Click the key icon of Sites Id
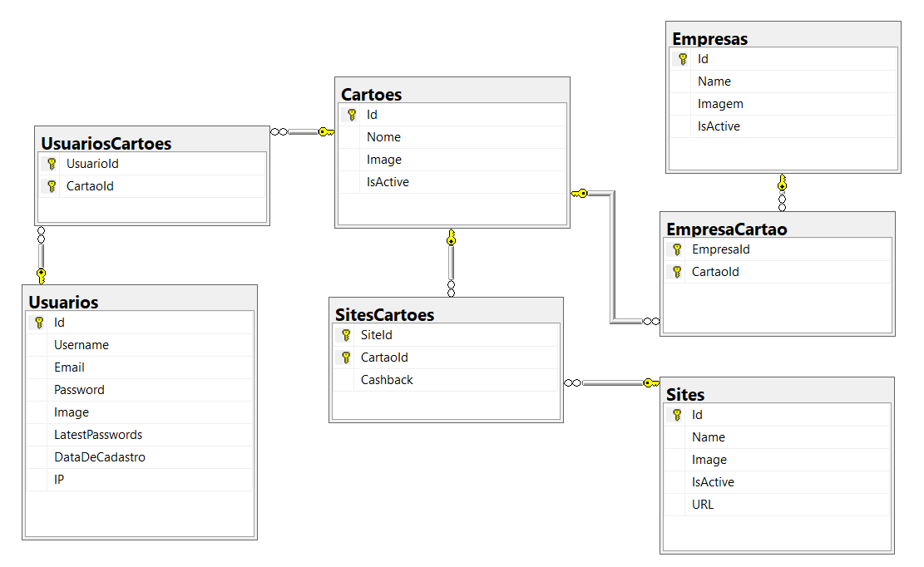Image resolution: width=924 pixels, height=567 pixels. [677, 415]
